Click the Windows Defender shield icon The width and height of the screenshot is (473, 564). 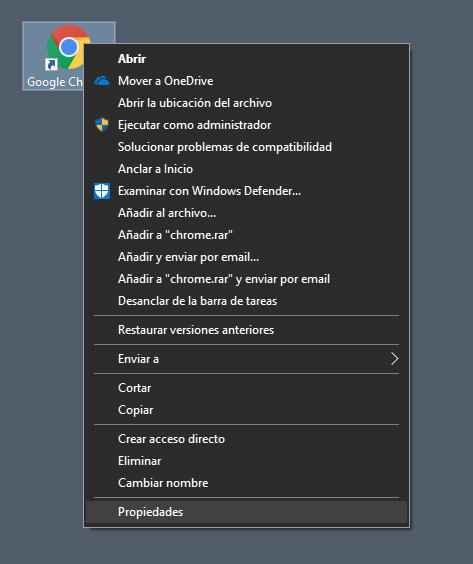point(102,191)
